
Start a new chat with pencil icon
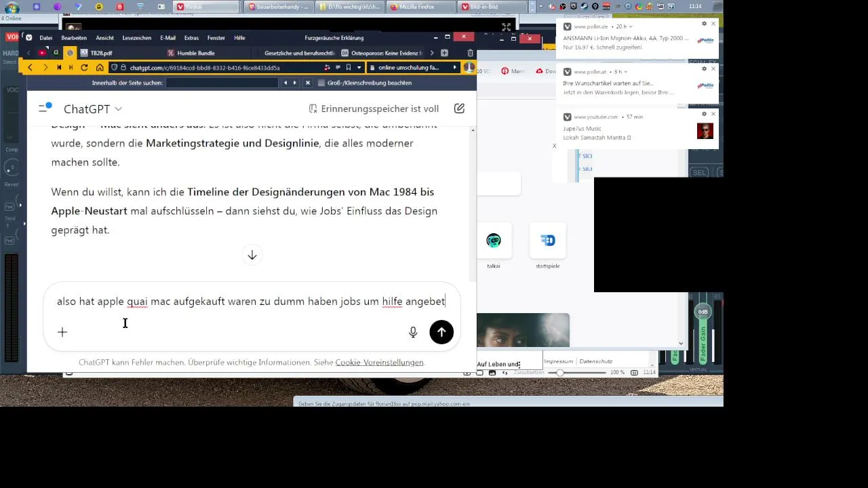[459, 108]
